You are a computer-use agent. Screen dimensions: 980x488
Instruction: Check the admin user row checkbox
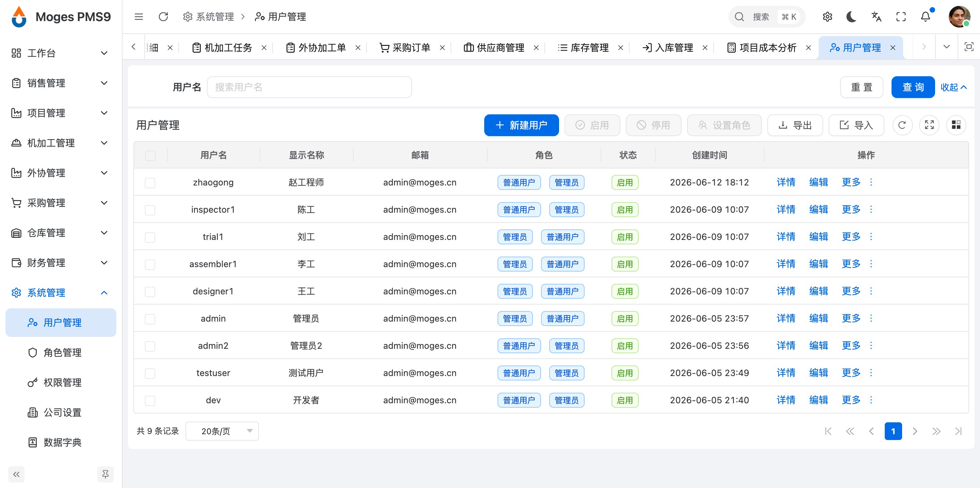pyautogui.click(x=150, y=319)
